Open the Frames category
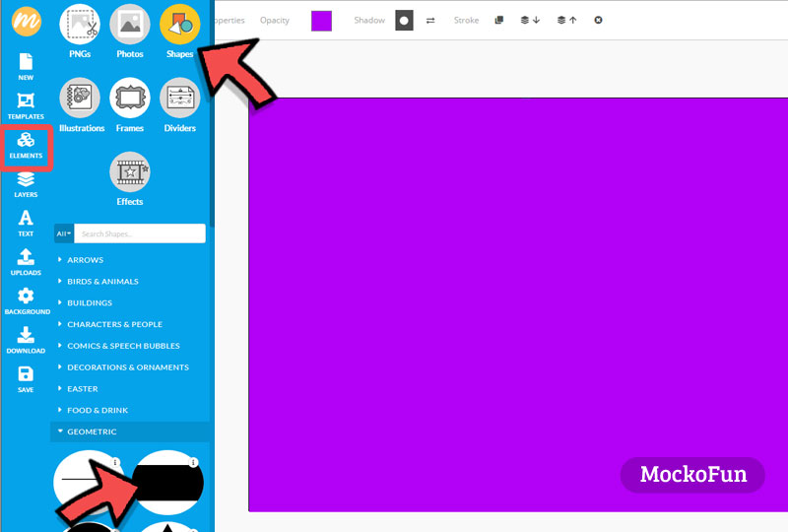This screenshot has height=532, width=788. coord(130,105)
